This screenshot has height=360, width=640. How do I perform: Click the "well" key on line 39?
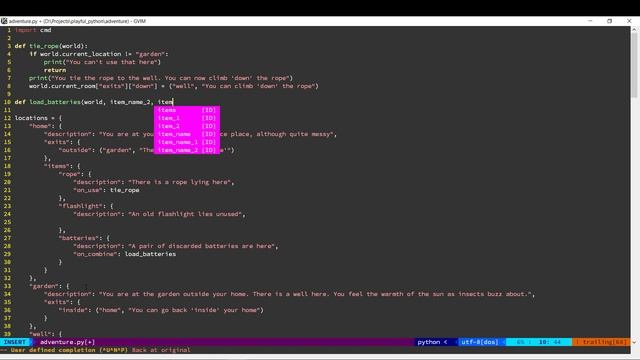(40, 334)
